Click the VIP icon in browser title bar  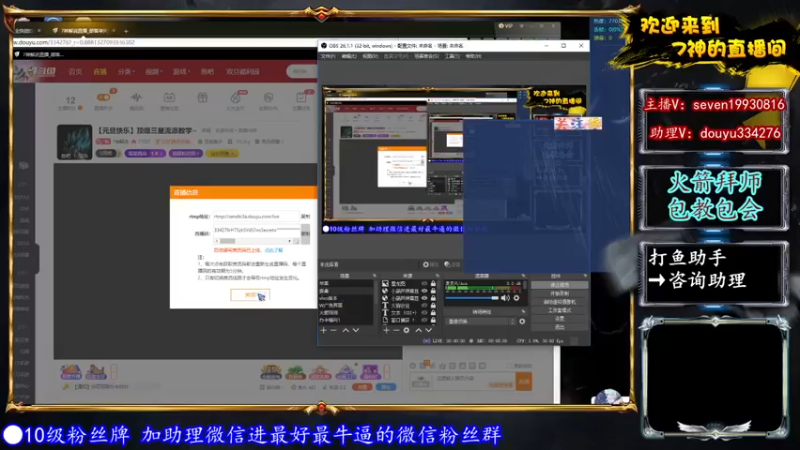coord(506,26)
